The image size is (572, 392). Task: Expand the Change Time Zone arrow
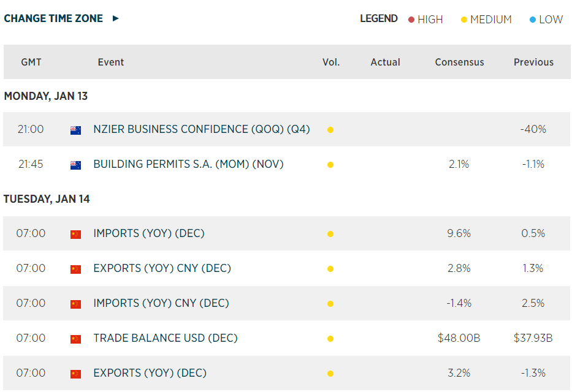(x=115, y=18)
